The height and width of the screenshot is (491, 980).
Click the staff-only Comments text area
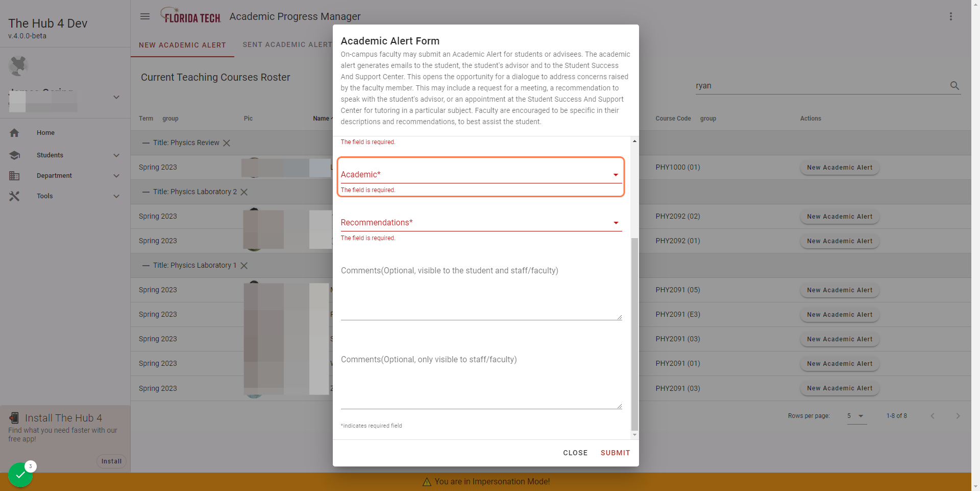click(x=481, y=380)
